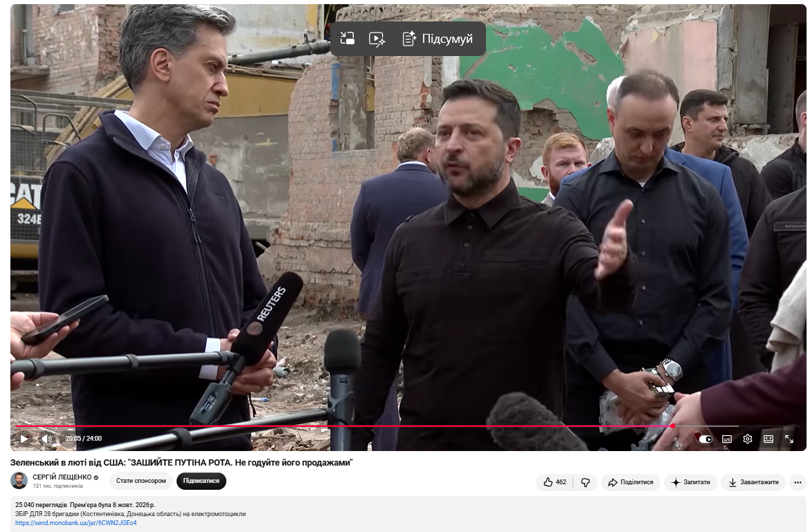
Task: Open video settings gear
Action: point(748,439)
